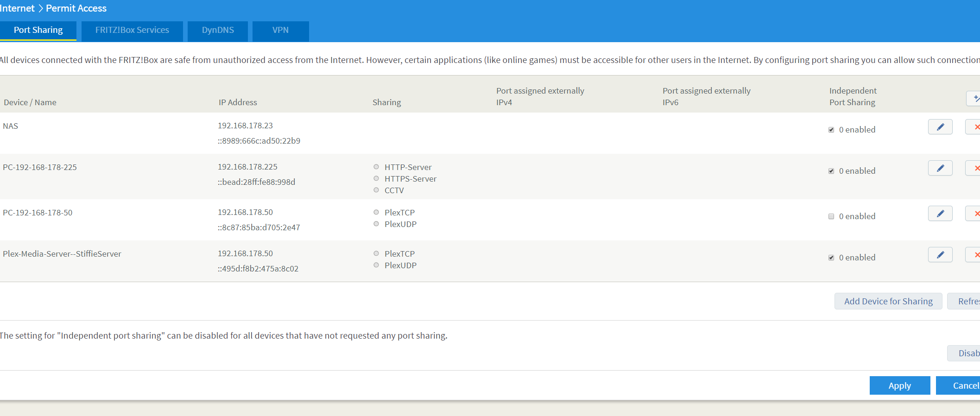Click the HTTPS-Server sharing status indicator

[x=376, y=178]
